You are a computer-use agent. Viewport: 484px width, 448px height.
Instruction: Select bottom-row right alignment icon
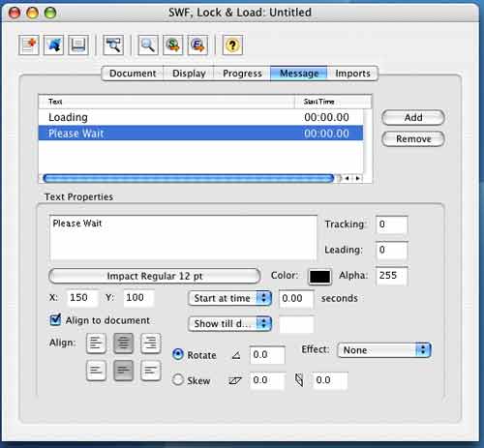click(151, 371)
